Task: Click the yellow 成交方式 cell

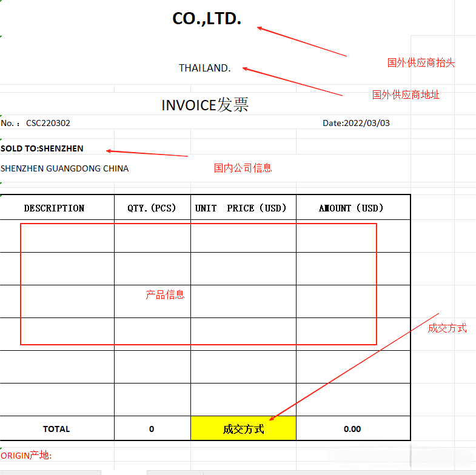Action: click(x=243, y=429)
